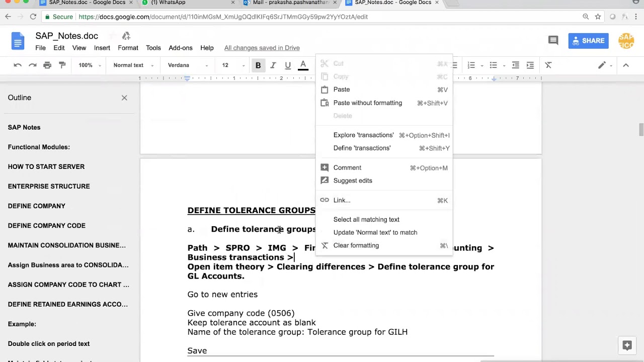
Task: Choose Comment in the context menu
Action: [x=384, y=167]
